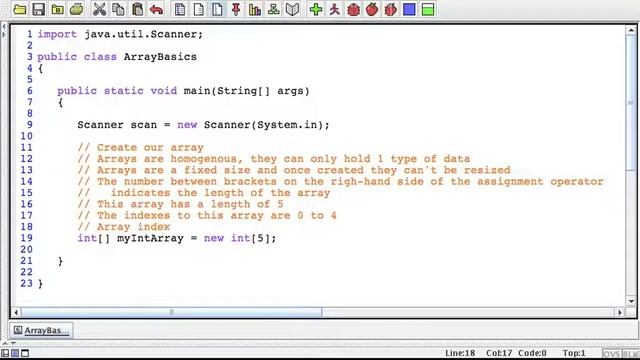The image size is (640, 360).
Task: Click the third layout icon in status bar
Action: click(25, 353)
